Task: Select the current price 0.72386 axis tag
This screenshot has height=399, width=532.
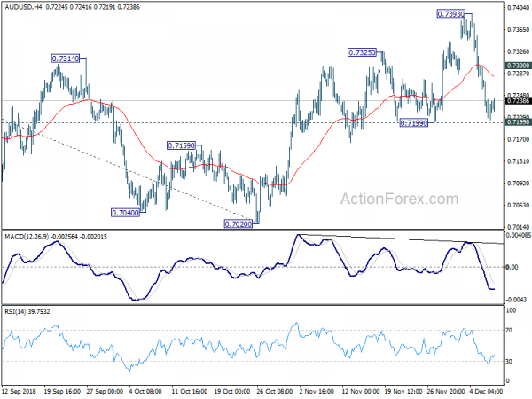Action: pyautogui.click(x=518, y=101)
